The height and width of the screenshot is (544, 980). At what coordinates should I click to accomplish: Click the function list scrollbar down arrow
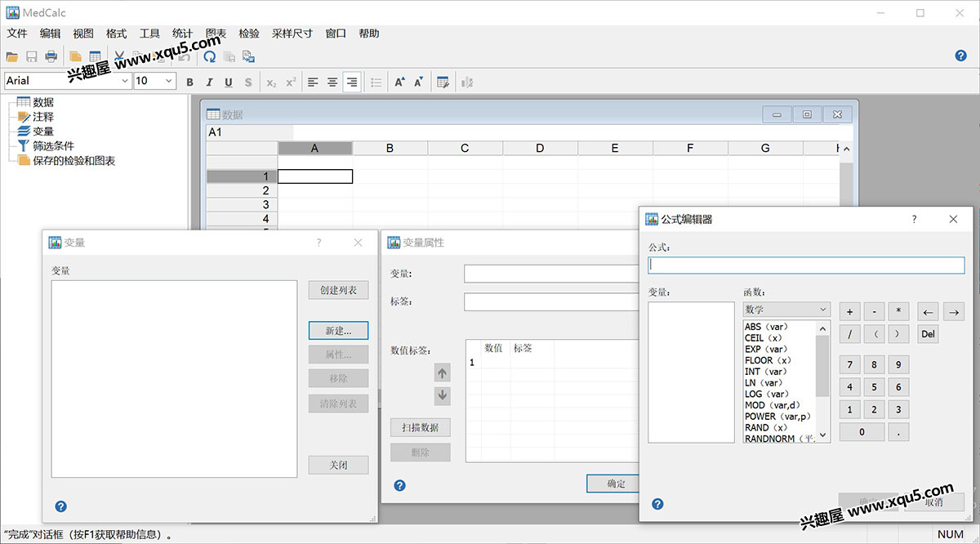[x=823, y=435]
